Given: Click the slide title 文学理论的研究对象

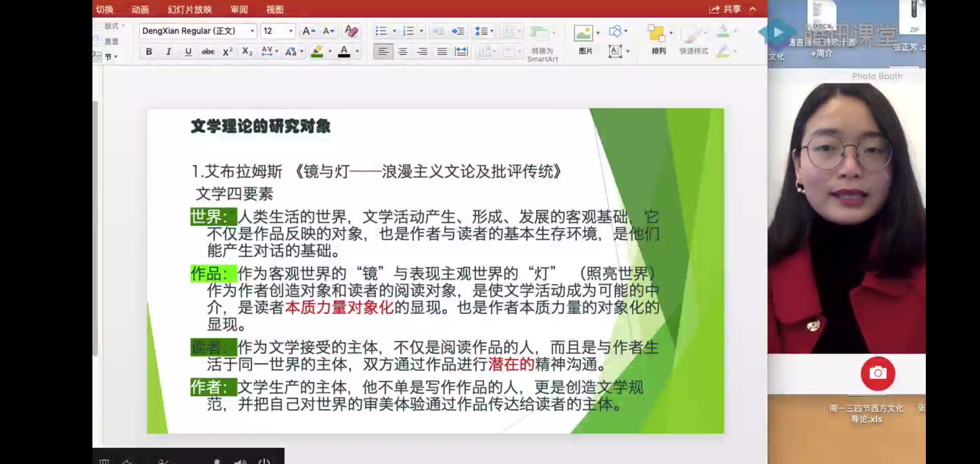Looking at the screenshot, I should [x=260, y=127].
